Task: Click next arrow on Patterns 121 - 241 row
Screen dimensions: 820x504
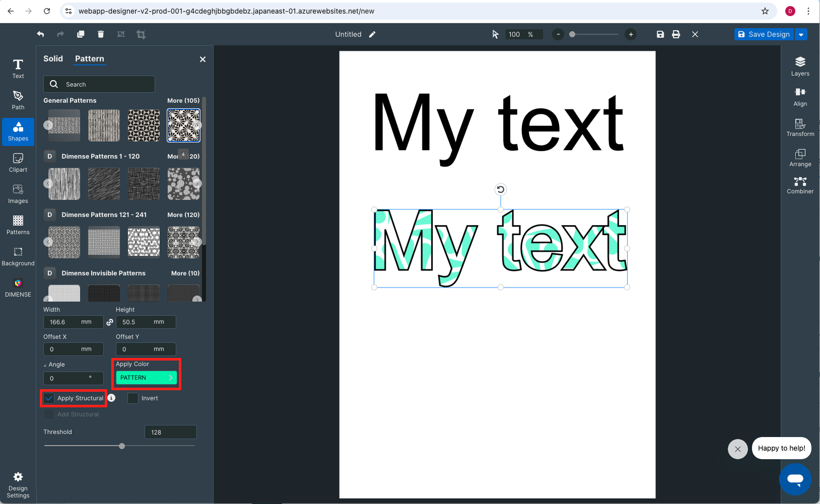Action: (x=197, y=242)
